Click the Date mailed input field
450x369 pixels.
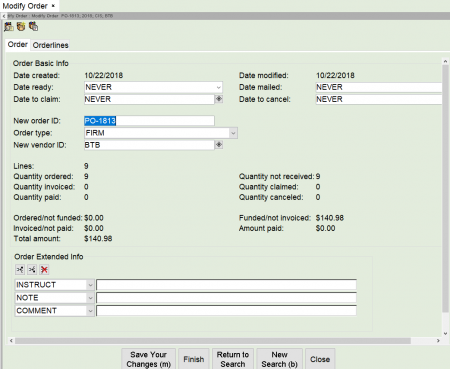point(379,87)
